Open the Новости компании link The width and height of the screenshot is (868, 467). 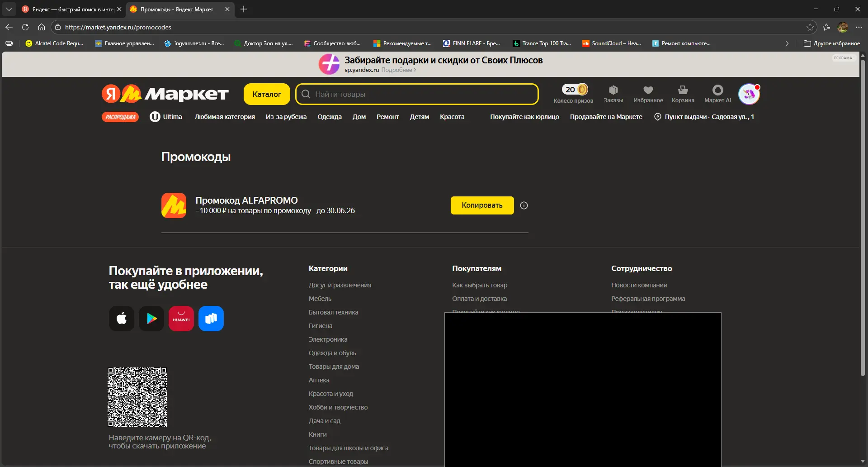click(x=639, y=285)
